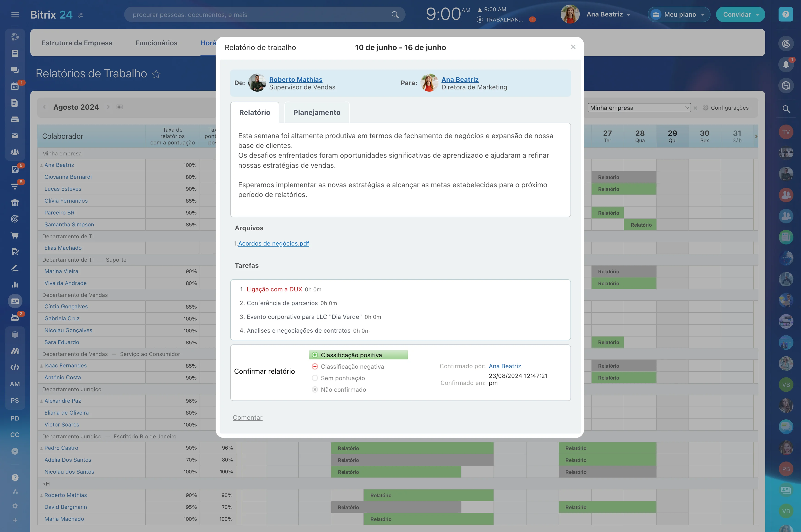Viewport: 801px width, 532px height.
Task: Open the Convidar button dropdown arrow
Action: (x=757, y=15)
